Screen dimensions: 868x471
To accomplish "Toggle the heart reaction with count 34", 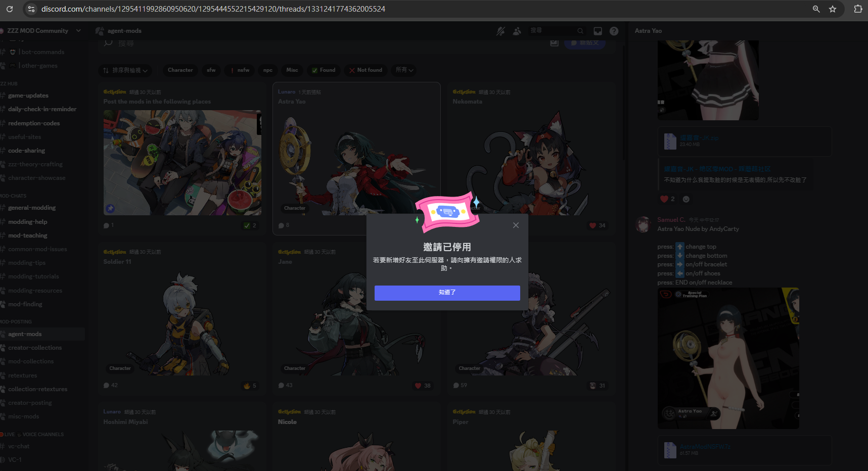I will [598, 225].
